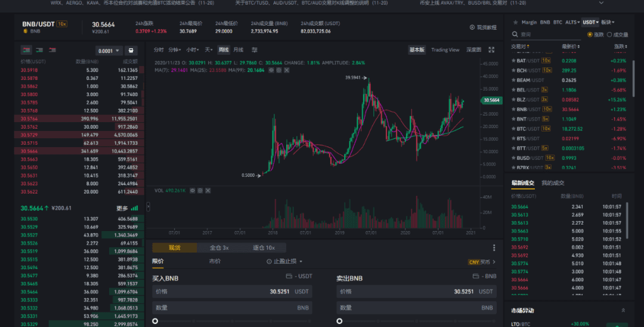Image resolution: width=644 pixels, height=327 pixels.
Task: Click the USDT wallet icon above buy form
Action: pos(289,276)
